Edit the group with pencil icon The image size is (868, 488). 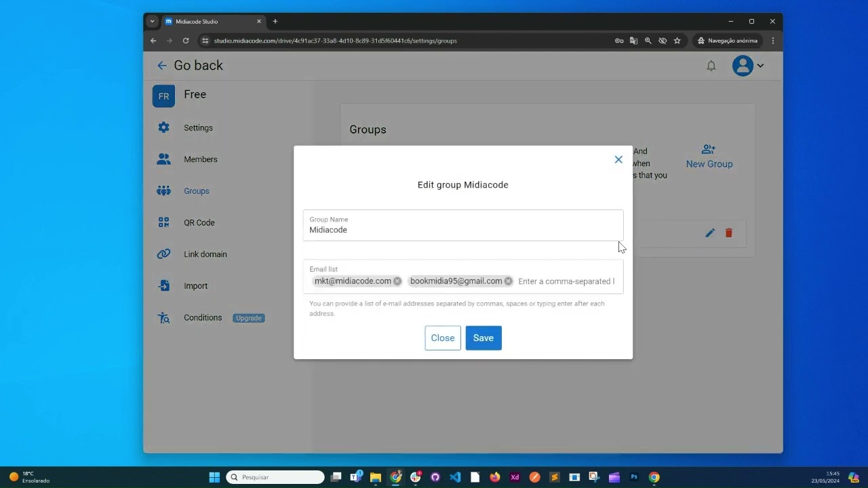710,233
